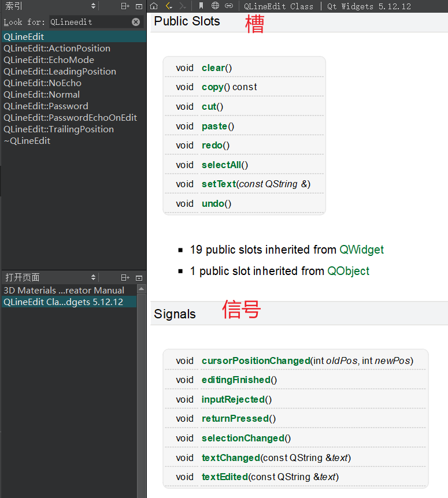Switch to QLineEdit Class open page
This screenshot has height=498, width=448.
click(x=69, y=302)
